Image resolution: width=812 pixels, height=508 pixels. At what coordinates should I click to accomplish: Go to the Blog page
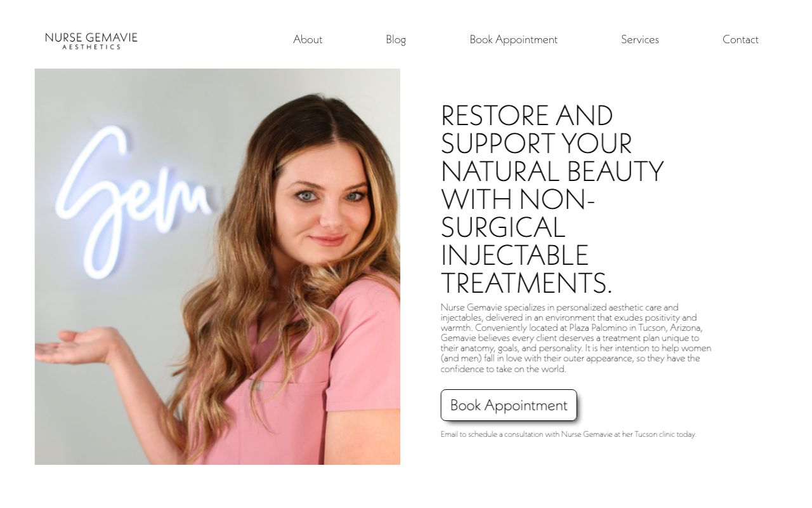(396, 39)
